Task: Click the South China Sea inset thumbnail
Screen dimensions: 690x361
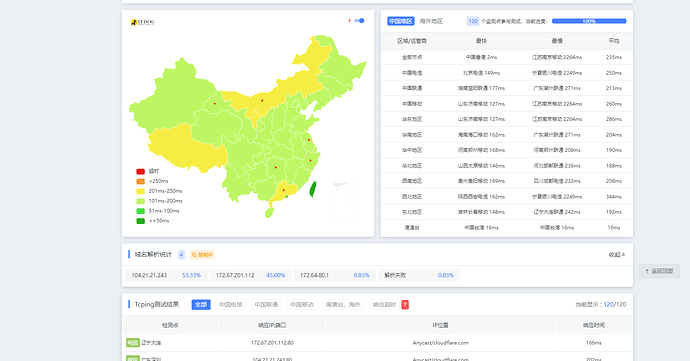Action: [344, 199]
